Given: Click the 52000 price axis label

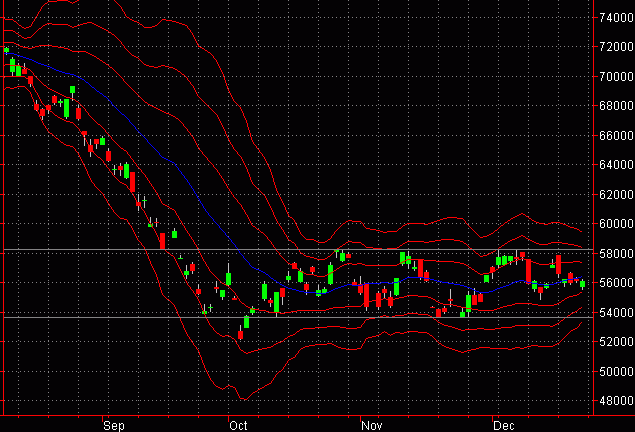Looking at the screenshot, I should coord(616,342).
